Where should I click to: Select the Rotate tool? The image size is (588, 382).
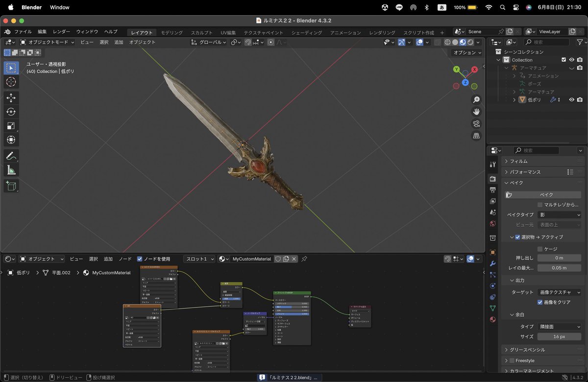tap(11, 112)
